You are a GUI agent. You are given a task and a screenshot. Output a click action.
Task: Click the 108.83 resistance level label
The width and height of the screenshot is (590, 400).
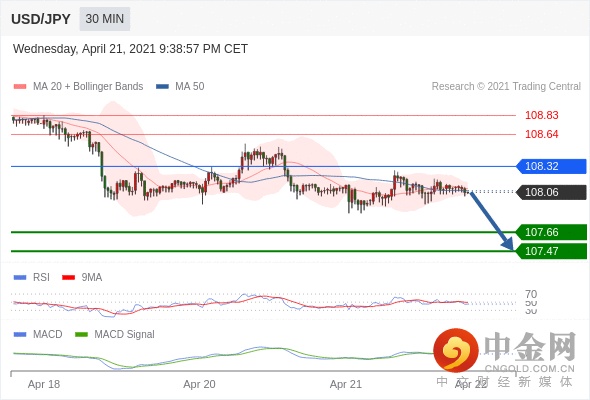[541, 115]
